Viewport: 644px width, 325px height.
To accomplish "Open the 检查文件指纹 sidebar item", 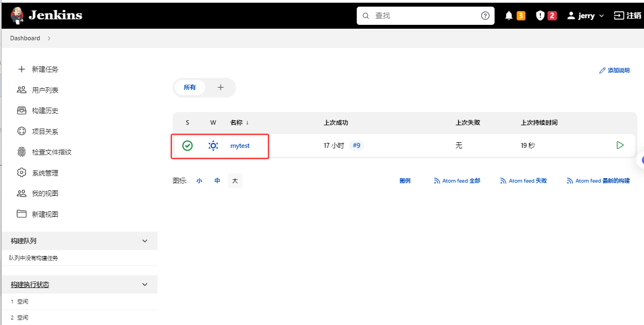I will coord(52,152).
